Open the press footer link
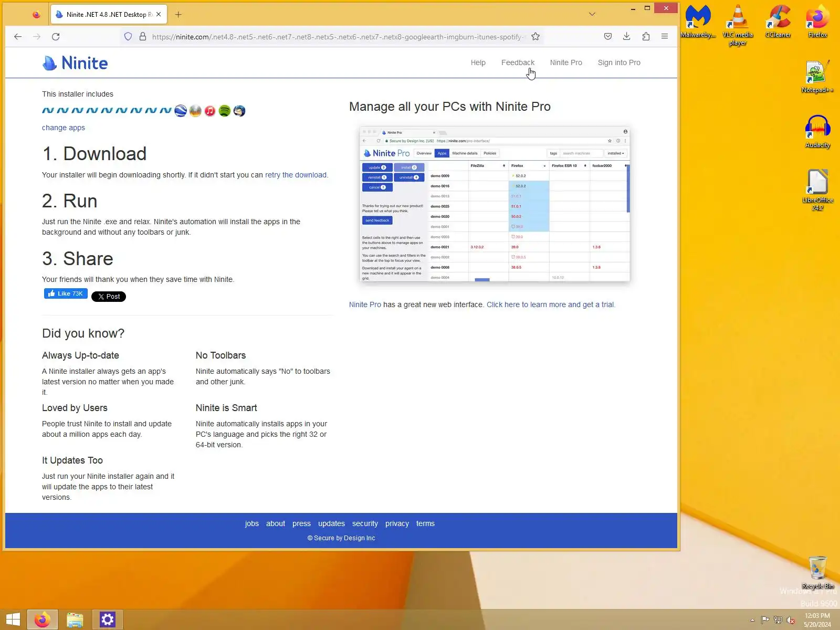 (301, 523)
